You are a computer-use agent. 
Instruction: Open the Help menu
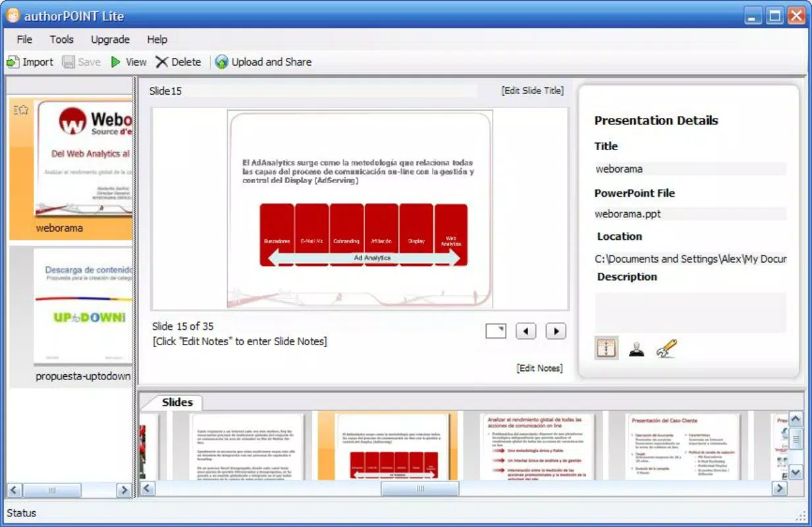click(x=157, y=40)
